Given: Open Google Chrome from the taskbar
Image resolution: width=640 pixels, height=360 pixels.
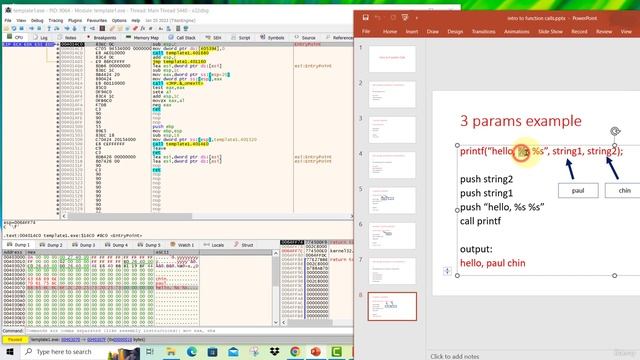Looking at the screenshot, I should 295,352.
